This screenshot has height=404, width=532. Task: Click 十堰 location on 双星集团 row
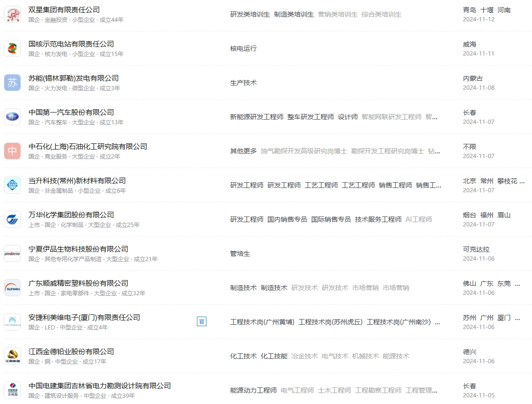tap(487, 10)
